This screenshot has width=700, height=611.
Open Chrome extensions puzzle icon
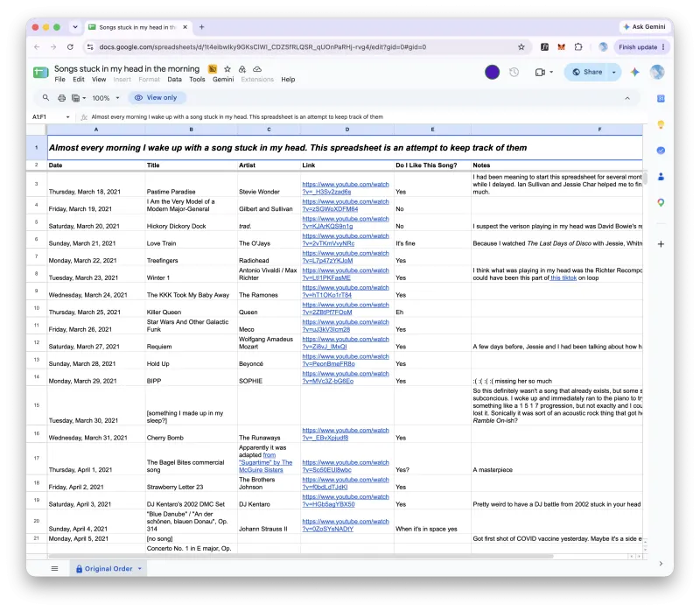coord(578,47)
